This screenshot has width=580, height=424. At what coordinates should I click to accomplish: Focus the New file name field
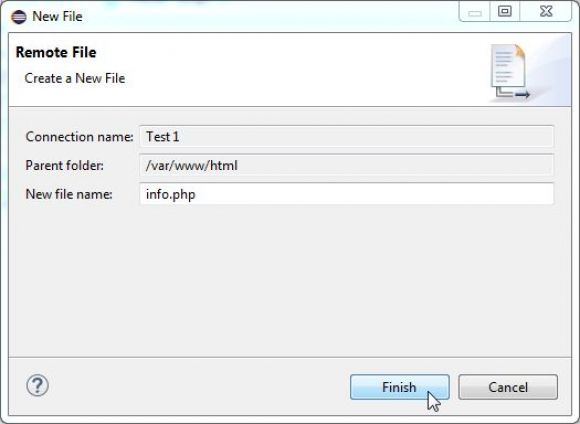tap(347, 194)
